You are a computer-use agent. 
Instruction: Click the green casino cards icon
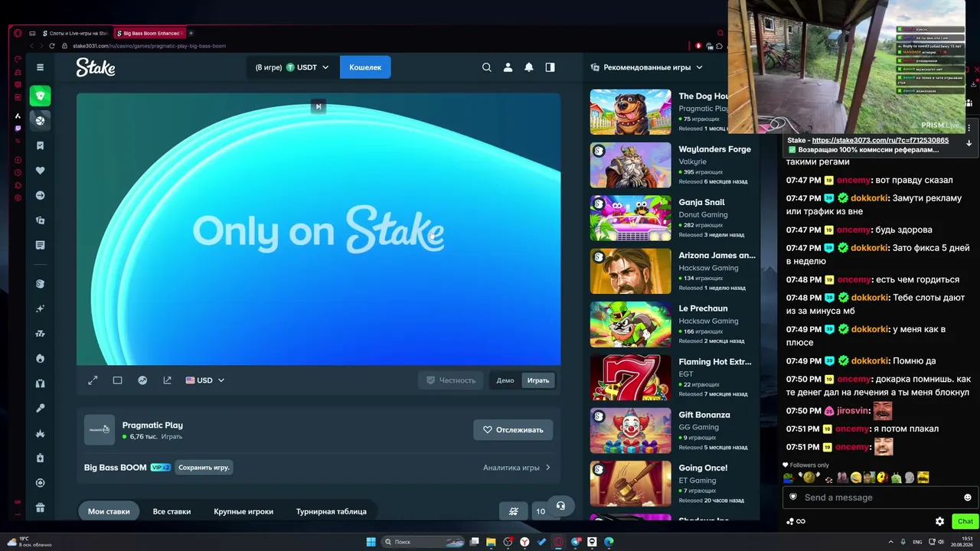tap(41, 96)
